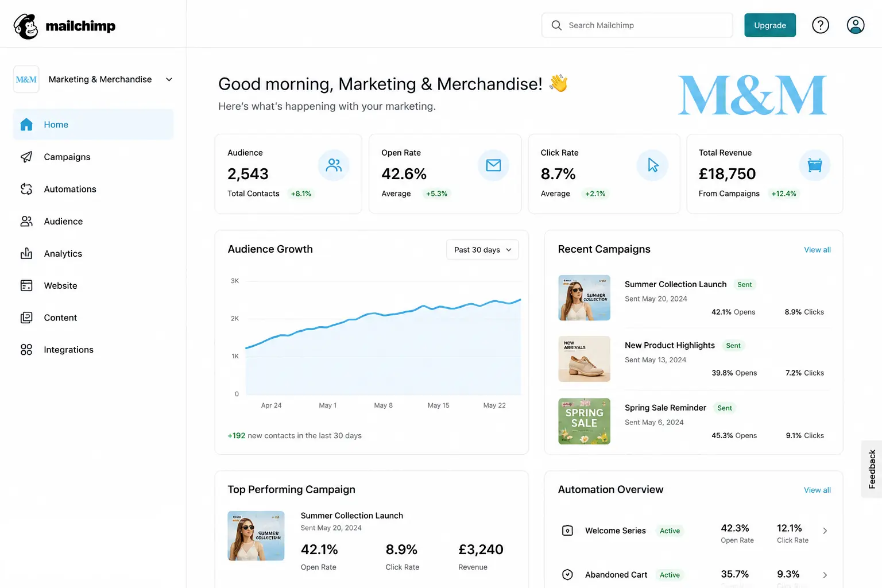Viewport: 882px width, 588px height.
Task: Click the Integrations grid icon
Action: tap(26, 350)
